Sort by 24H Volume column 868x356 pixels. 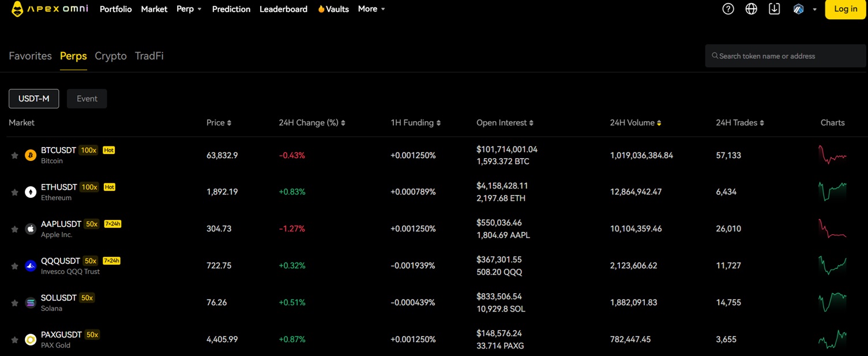click(x=636, y=123)
